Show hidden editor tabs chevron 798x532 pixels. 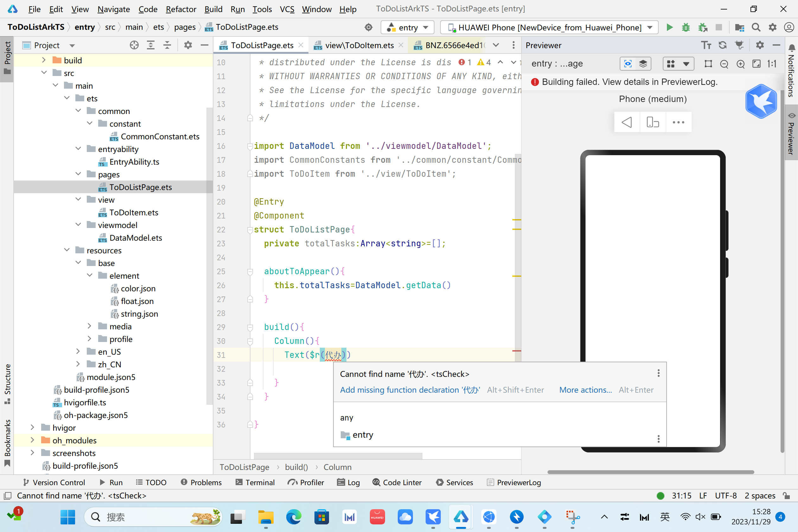tap(496, 45)
